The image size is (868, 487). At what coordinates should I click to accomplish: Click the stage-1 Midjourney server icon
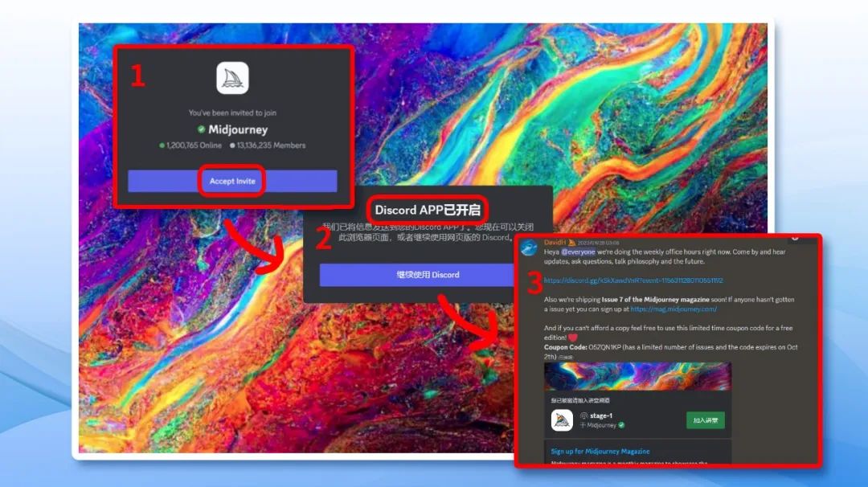click(562, 420)
